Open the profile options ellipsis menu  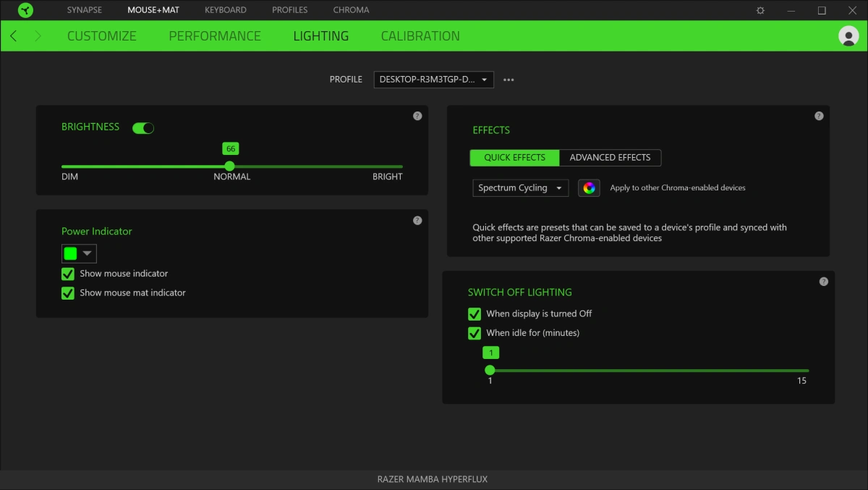(x=509, y=80)
